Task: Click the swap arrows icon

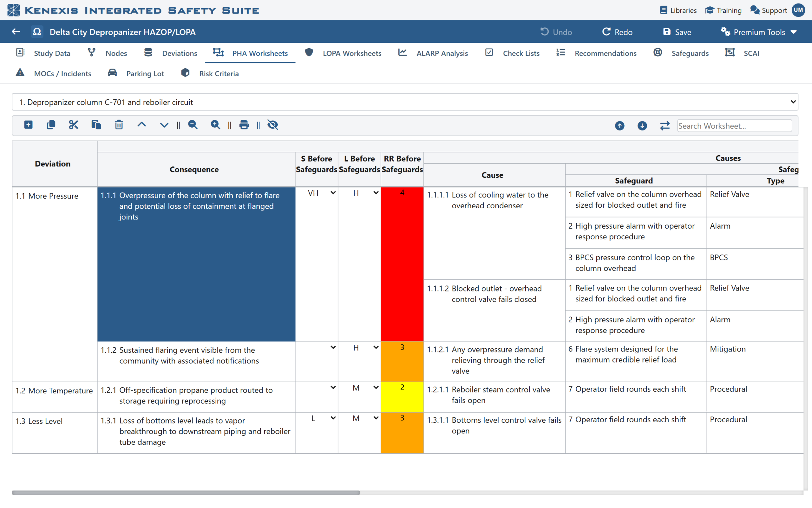Action: 665,126
